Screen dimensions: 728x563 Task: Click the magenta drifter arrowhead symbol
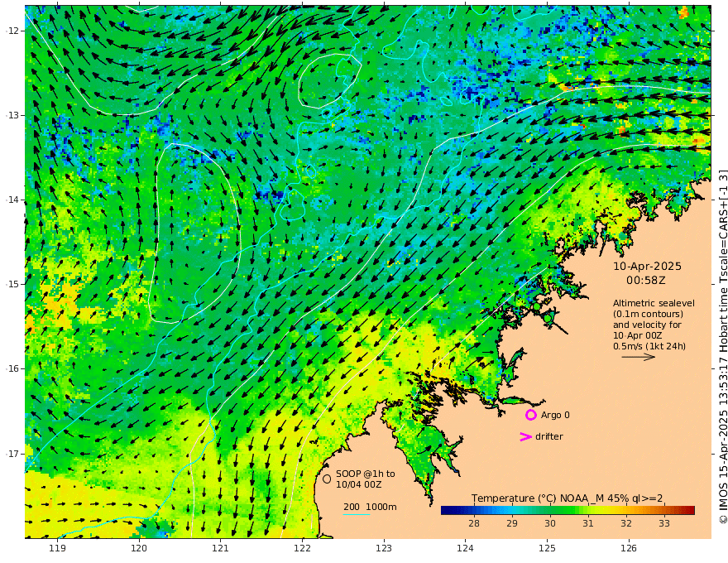tap(525, 436)
